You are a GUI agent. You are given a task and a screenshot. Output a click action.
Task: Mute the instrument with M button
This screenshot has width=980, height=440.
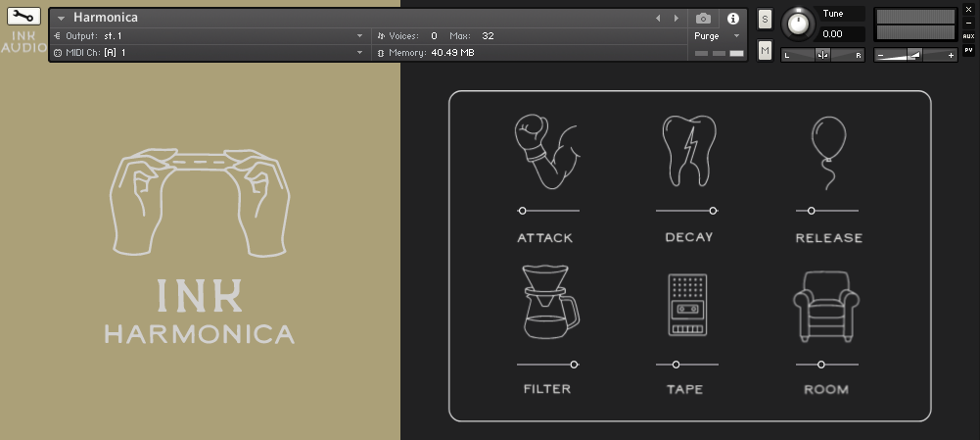point(765,50)
